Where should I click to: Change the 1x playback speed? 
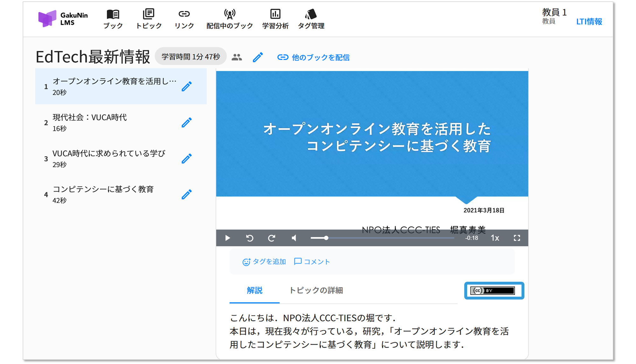click(x=495, y=238)
